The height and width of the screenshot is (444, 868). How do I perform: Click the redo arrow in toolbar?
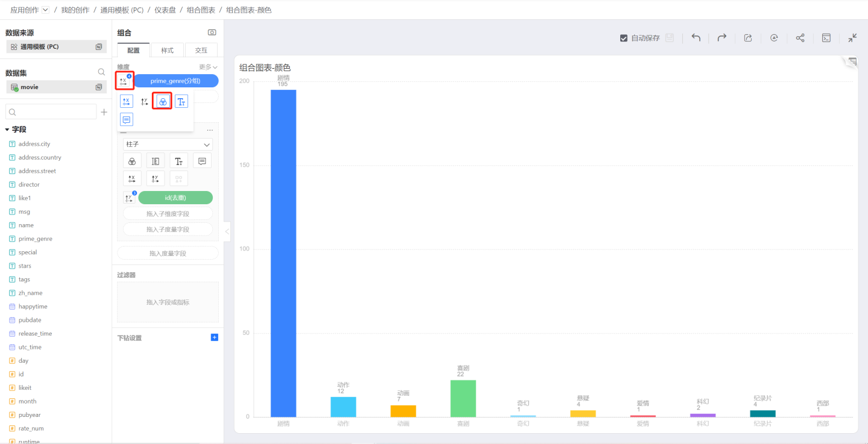722,38
